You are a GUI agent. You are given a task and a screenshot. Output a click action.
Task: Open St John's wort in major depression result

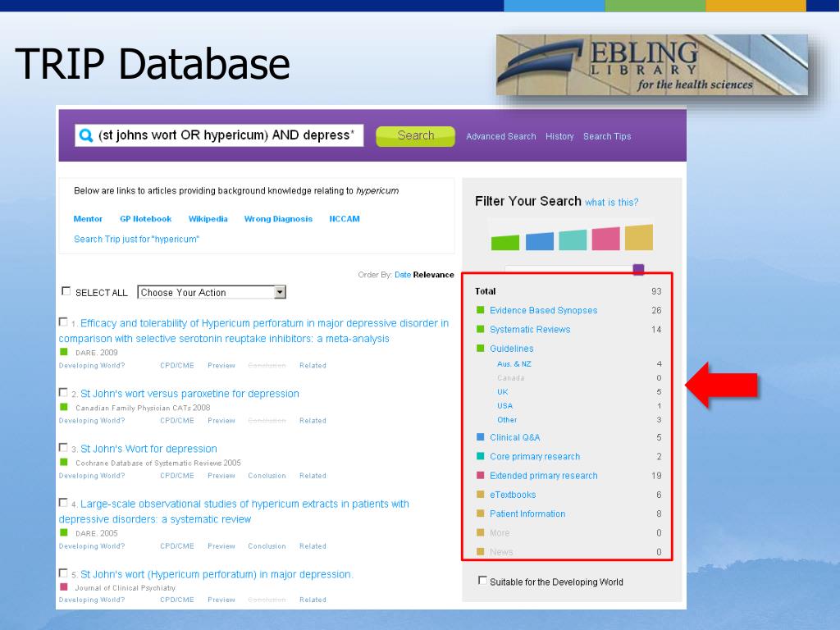tap(217, 574)
